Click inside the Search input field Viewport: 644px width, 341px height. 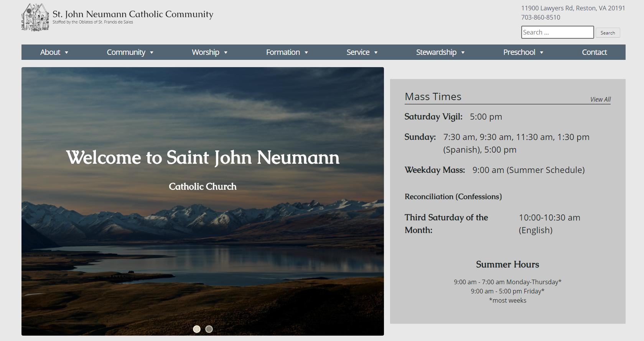click(557, 32)
